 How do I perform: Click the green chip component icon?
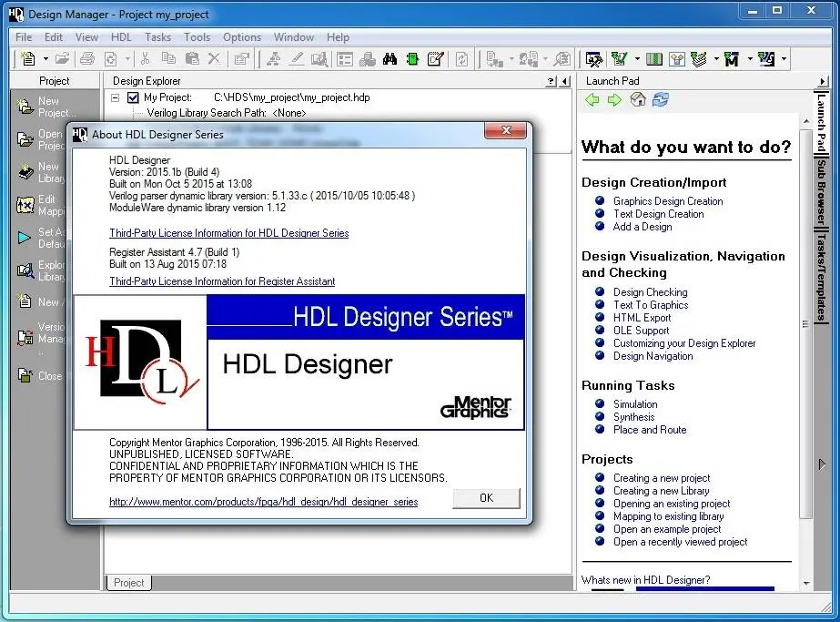(412, 58)
